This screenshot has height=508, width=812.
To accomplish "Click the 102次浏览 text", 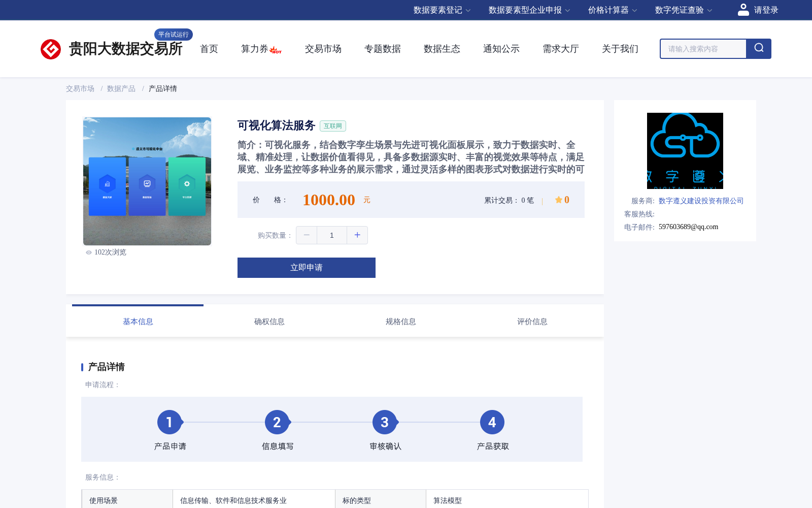I will pyautogui.click(x=110, y=252).
